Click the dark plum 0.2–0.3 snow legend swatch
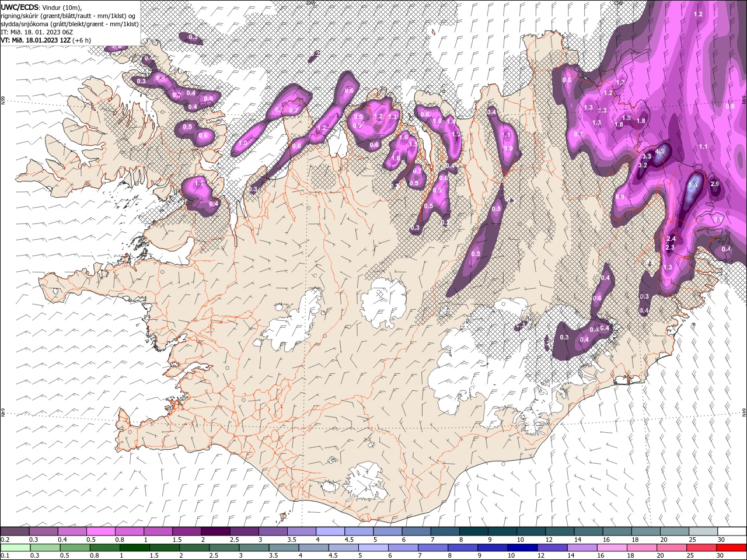Screen dimensions: 747x560 tap(15, 531)
